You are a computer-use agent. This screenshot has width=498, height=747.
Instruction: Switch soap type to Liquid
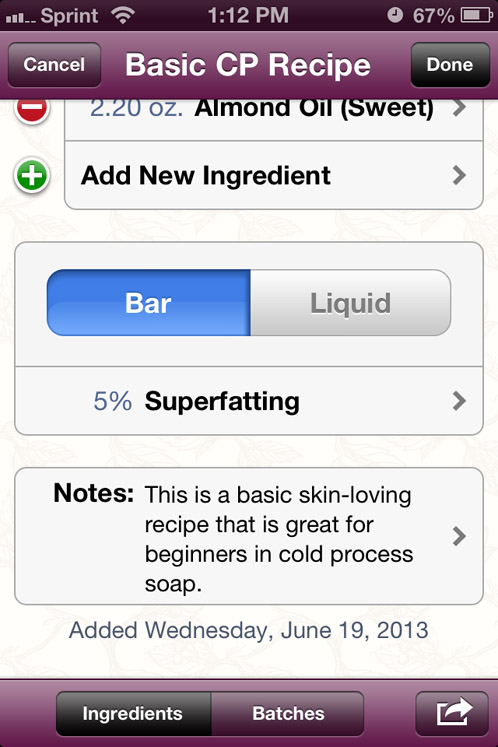351,303
